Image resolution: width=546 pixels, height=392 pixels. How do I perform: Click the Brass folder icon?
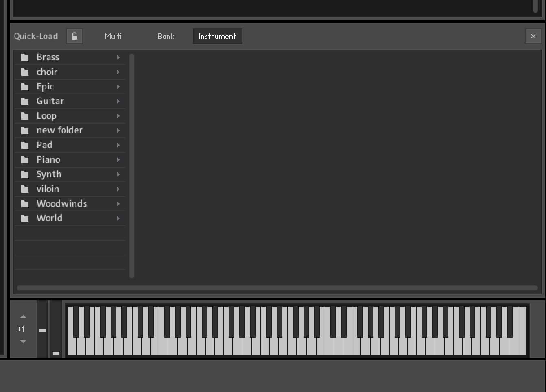(24, 57)
